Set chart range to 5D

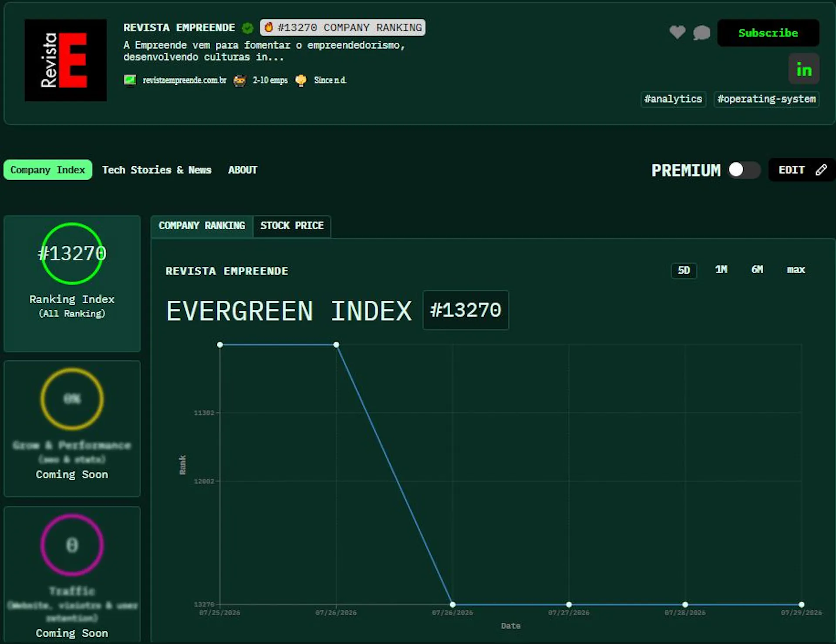684,270
